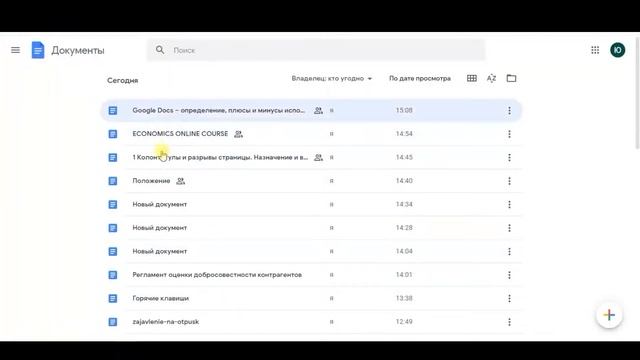Open more options for 1 Колонтитулы row

coord(509,158)
